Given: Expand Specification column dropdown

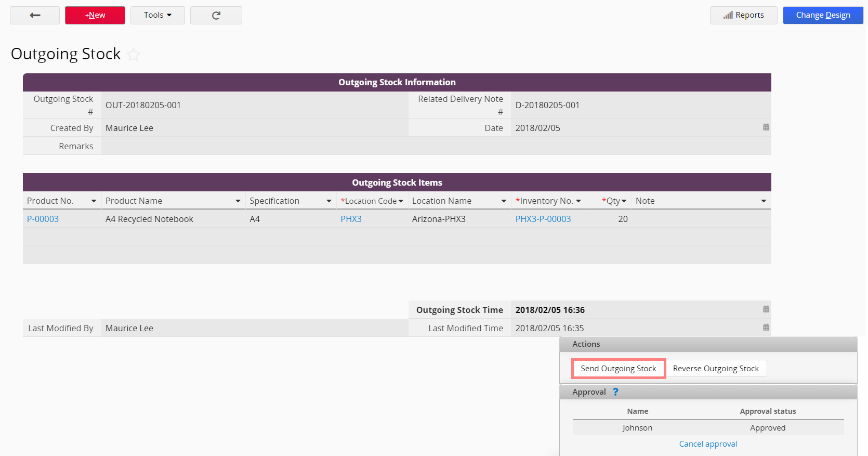Looking at the screenshot, I should click(329, 201).
